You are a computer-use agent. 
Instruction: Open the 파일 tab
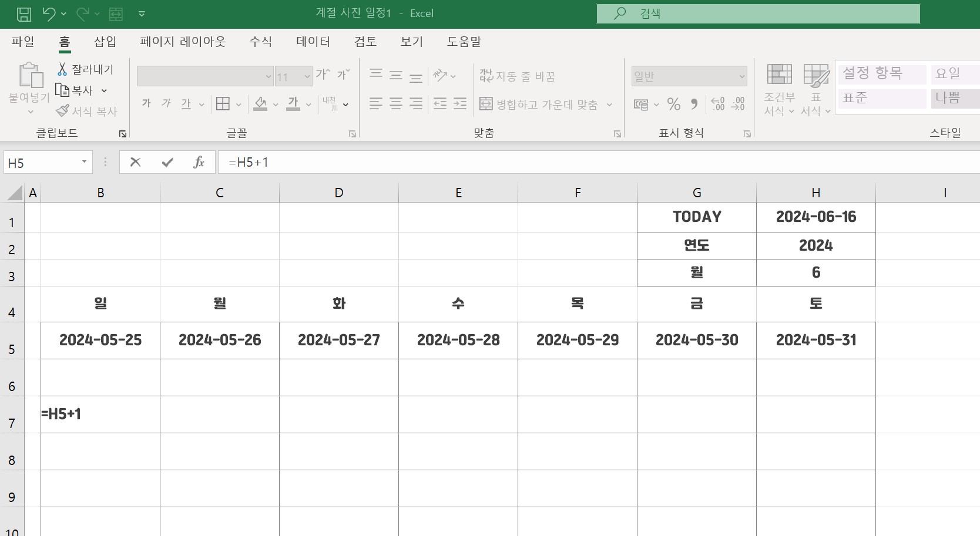pyautogui.click(x=23, y=42)
